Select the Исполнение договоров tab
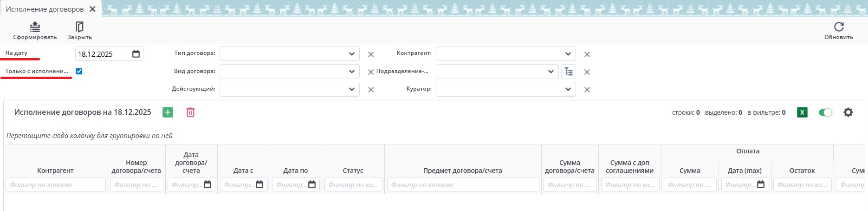Screen dimensions: 868x211 pos(45,9)
